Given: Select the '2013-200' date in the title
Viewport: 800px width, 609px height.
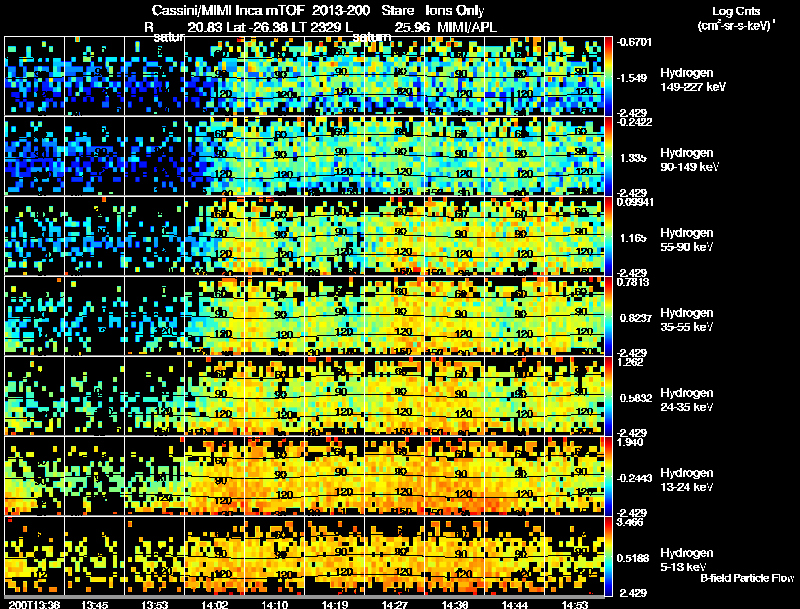Looking at the screenshot, I should coord(340,10).
